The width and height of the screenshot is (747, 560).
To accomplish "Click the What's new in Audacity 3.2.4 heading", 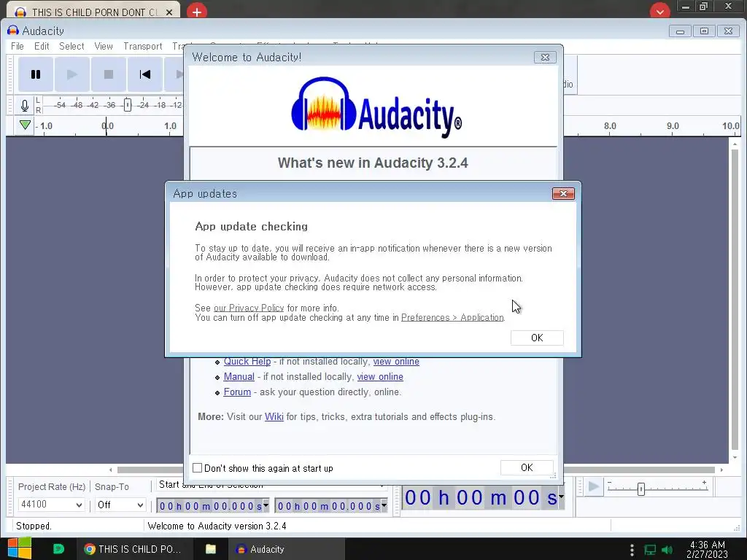I will (x=373, y=163).
